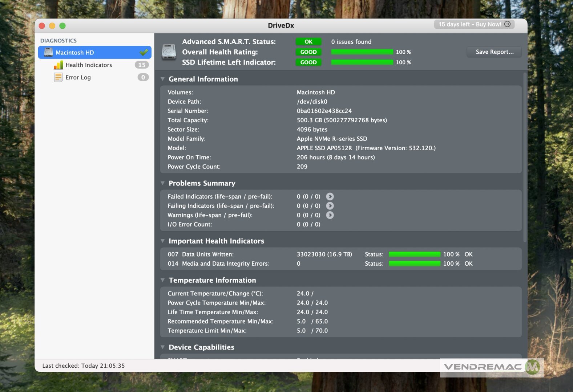Select Error Log in the sidebar
Screen dimensions: 573x392
(x=78, y=77)
